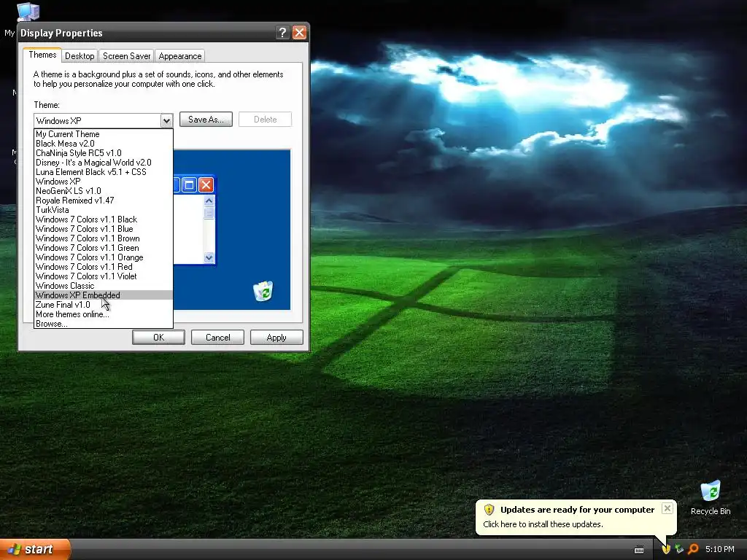
Task: Click the preview window's red close button
Action: click(x=206, y=184)
